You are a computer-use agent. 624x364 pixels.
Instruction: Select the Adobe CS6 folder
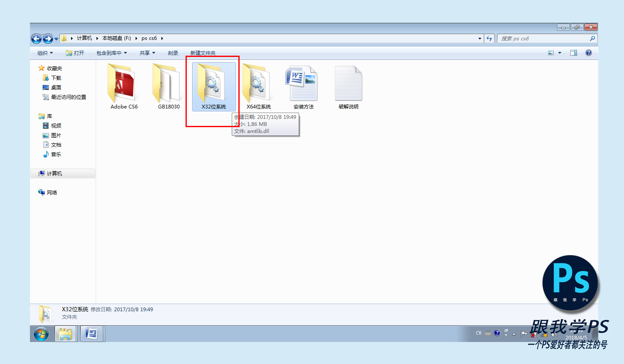[x=124, y=86]
